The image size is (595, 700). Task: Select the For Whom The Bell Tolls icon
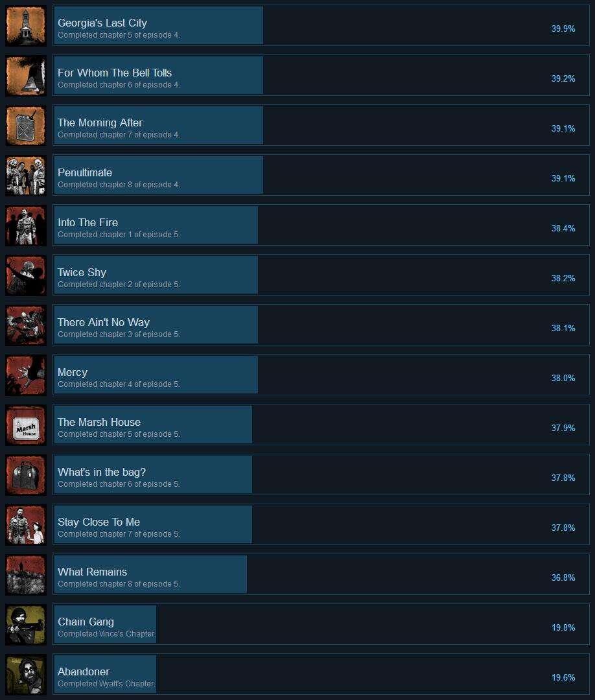(26, 76)
